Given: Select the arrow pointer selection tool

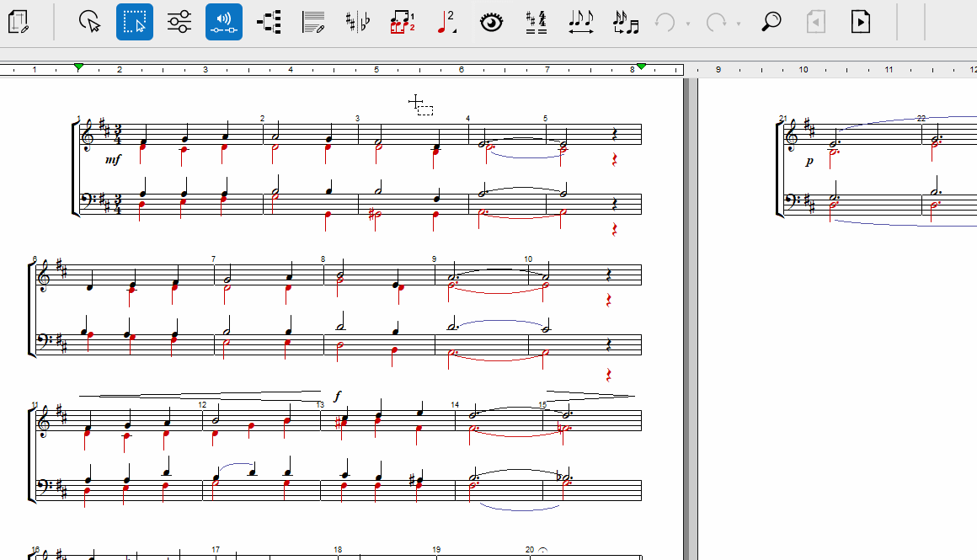Looking at the screenshot, I should click(x=89, y=22).
